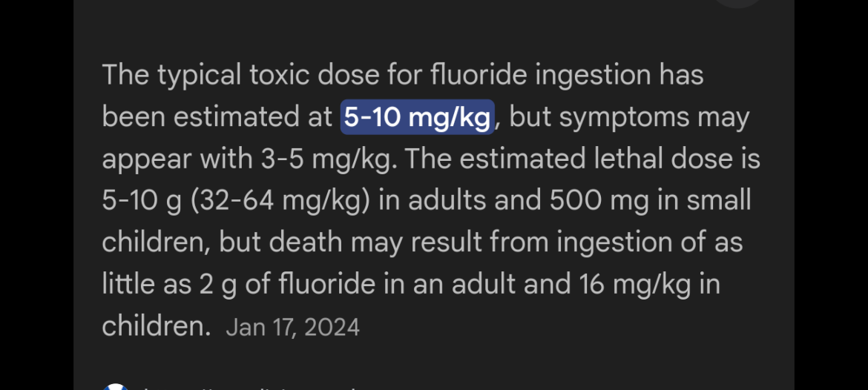Click the "5-10 g" lethal dose figure
868x390 pixels.
[142, 202]
